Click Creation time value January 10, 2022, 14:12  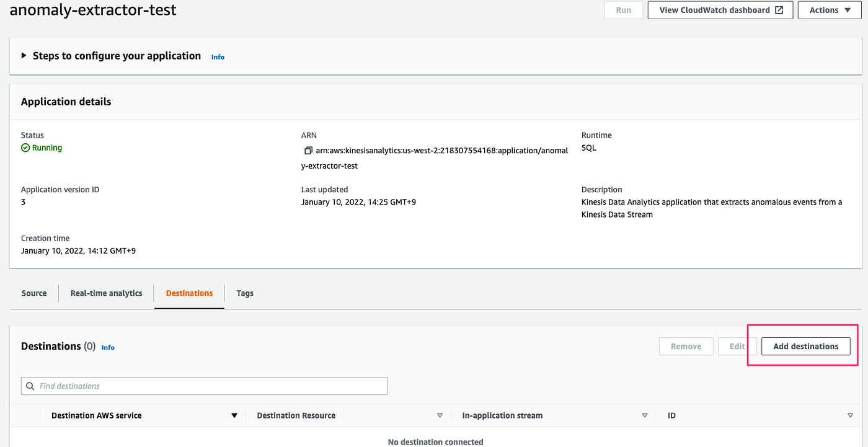[x=78, y=250]
